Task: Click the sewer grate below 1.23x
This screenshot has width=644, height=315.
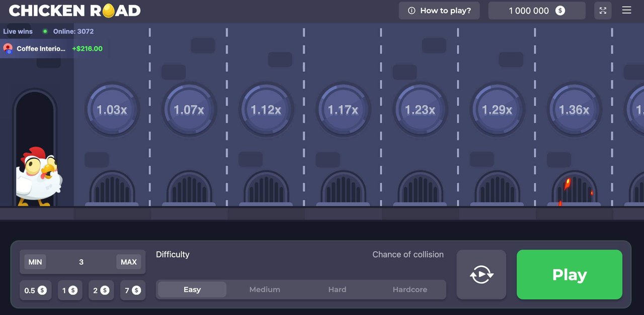Action: click(x=420, y=188)
